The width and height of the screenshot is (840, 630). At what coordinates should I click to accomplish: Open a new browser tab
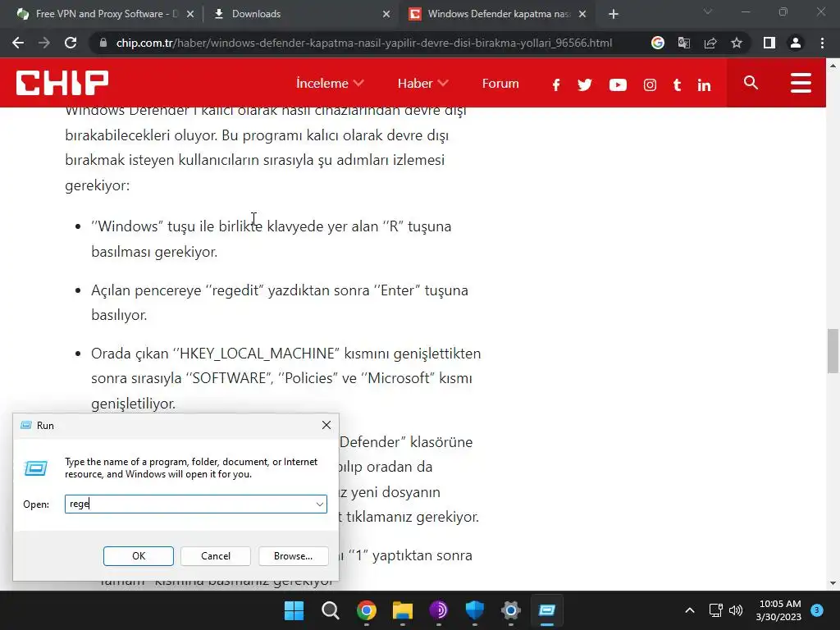coord(614,14)
